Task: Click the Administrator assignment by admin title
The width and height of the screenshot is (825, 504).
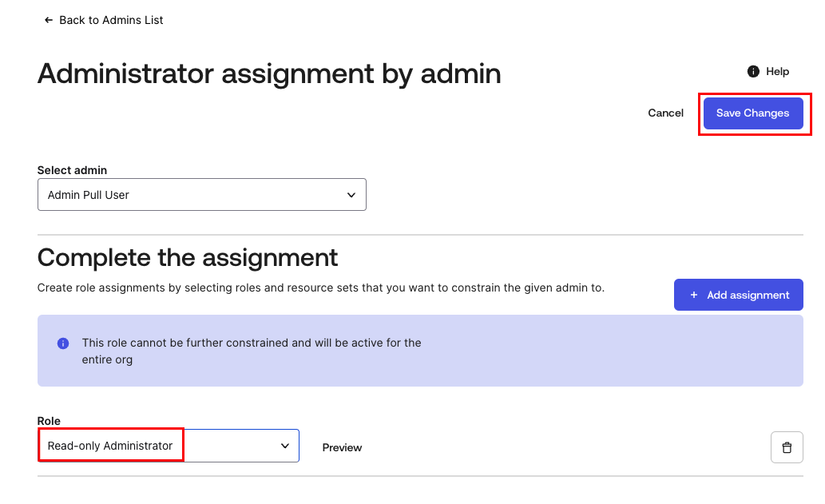Action: click(269, 73)
